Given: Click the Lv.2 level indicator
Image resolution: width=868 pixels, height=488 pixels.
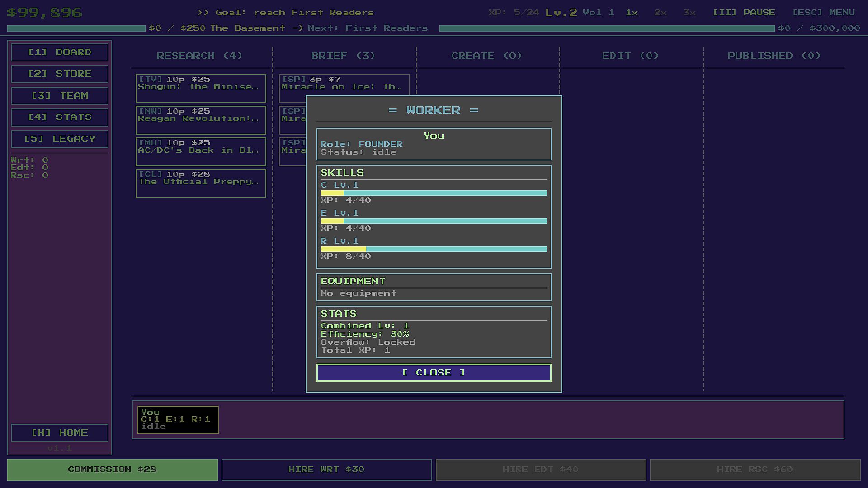Looking at the screenshot, I should coord(561,13).
